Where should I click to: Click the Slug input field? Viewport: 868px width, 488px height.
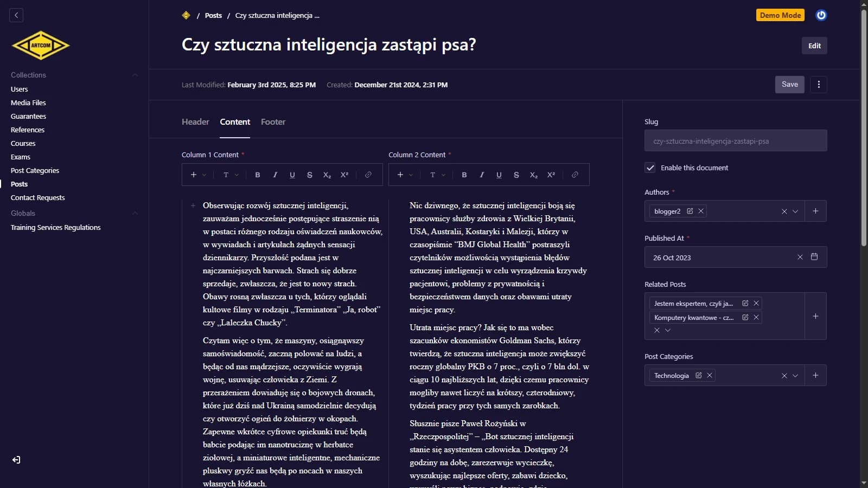(735, 141)
